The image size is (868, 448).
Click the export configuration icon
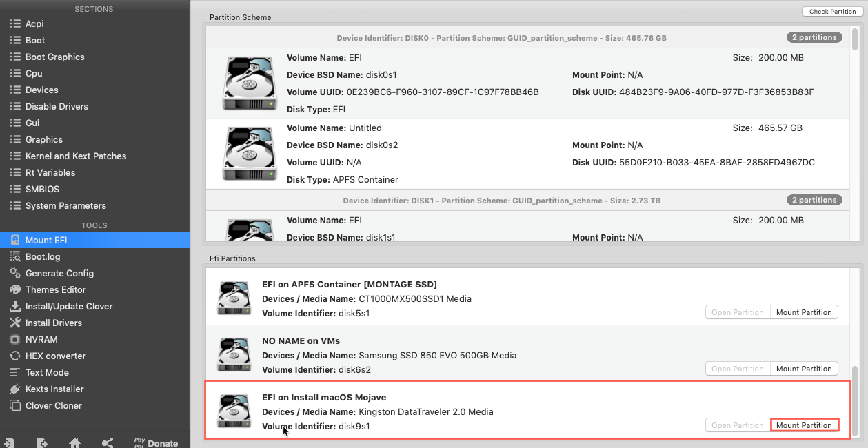point(43,442)
